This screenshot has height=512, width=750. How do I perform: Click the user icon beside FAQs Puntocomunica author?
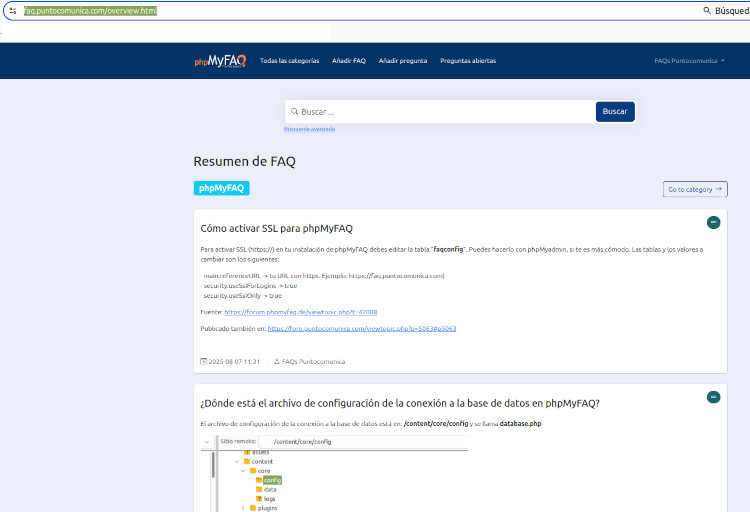click(276, 361)
